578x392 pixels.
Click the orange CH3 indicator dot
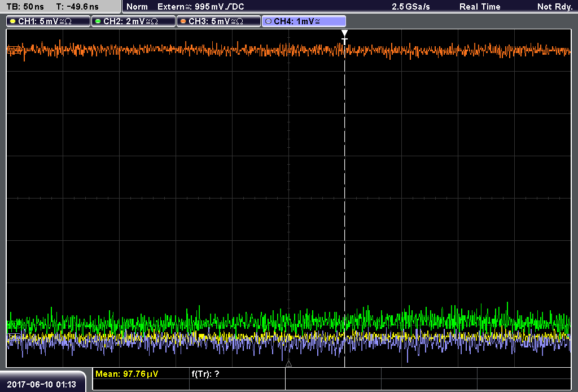click(183, 21)
